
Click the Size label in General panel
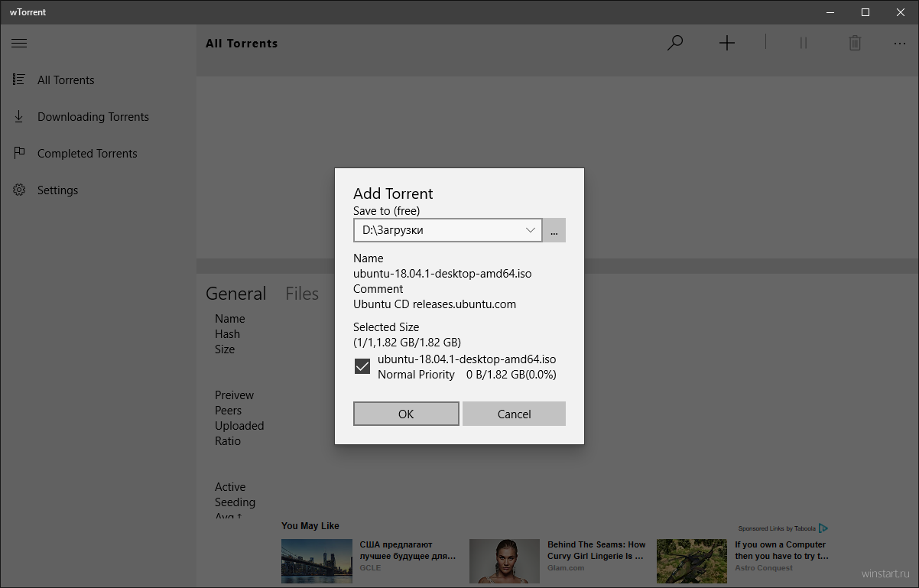coord(225,349)
